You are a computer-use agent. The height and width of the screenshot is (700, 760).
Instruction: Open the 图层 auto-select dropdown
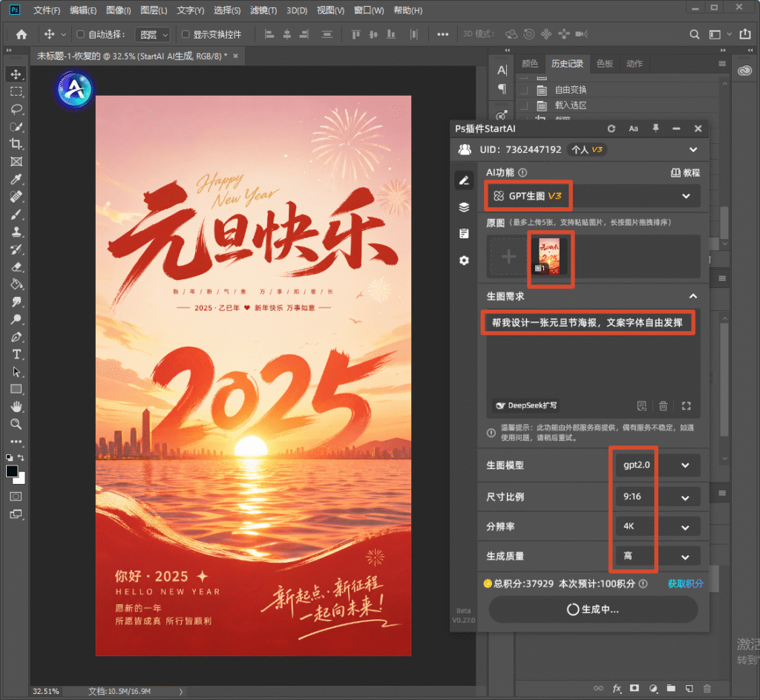coord(153,34)
